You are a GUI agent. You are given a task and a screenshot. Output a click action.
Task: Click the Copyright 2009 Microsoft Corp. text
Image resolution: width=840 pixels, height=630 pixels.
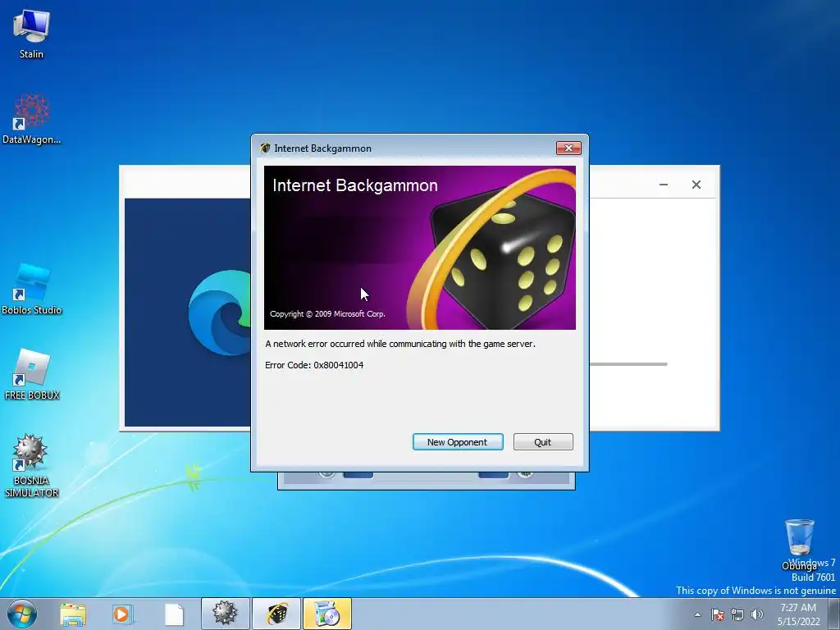coord(327,314)
